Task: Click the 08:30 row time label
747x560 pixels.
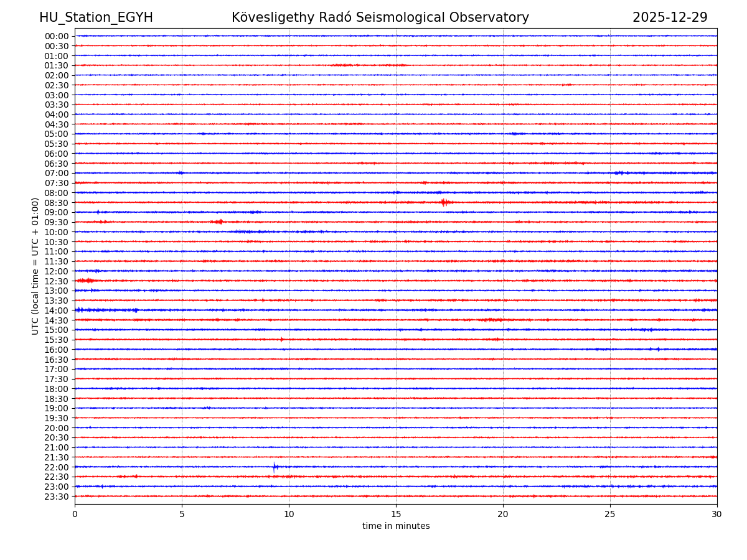Action: (x=56, y=203)
